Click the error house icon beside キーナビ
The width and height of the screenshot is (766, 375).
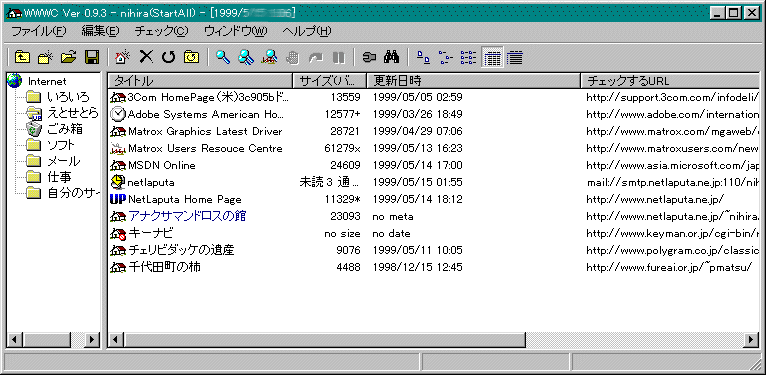click(118, 233)
